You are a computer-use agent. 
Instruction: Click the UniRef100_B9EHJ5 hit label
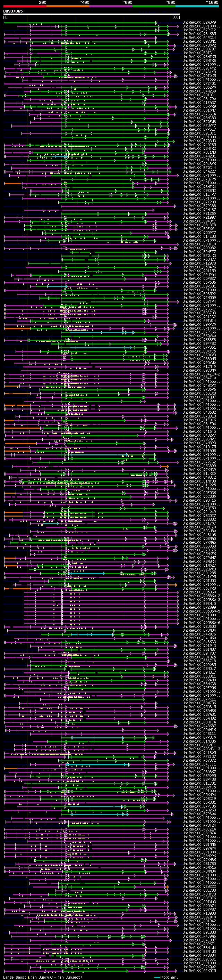tap(199, 604)
